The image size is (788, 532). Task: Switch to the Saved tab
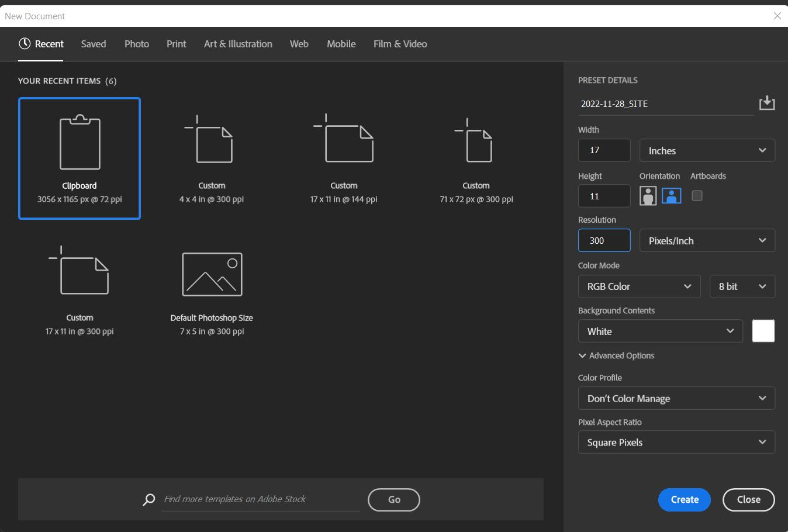(x=94, y=44)
